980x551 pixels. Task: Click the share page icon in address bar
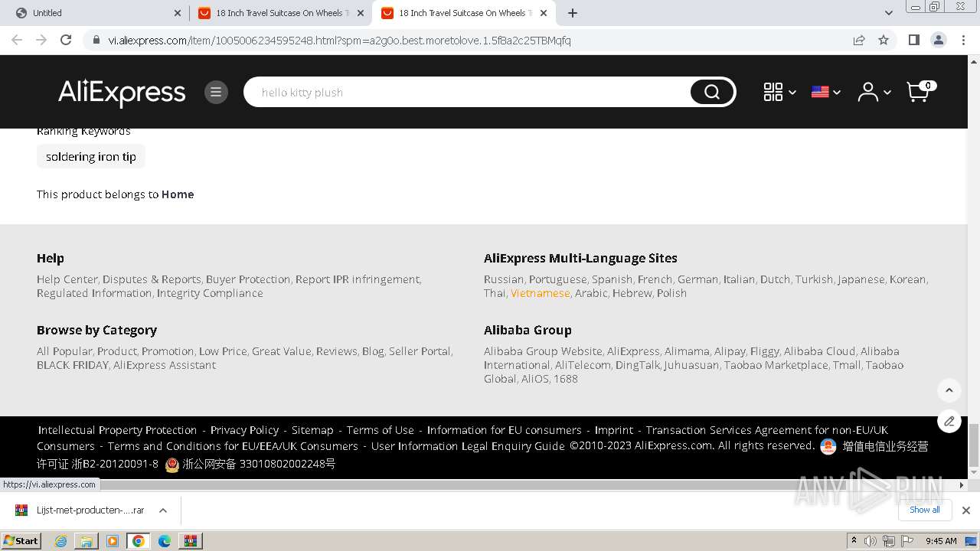click(x=859, y=40)
